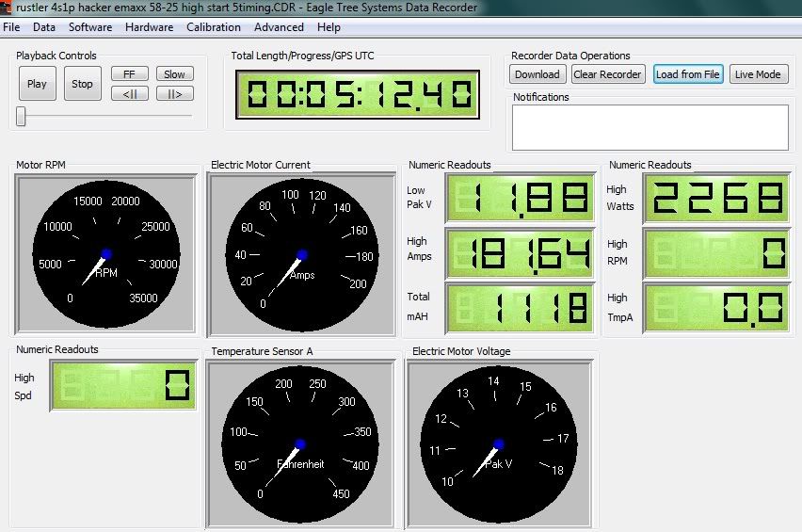
Task: Click the Download recorder data button
Action: (x=537, y=74)
